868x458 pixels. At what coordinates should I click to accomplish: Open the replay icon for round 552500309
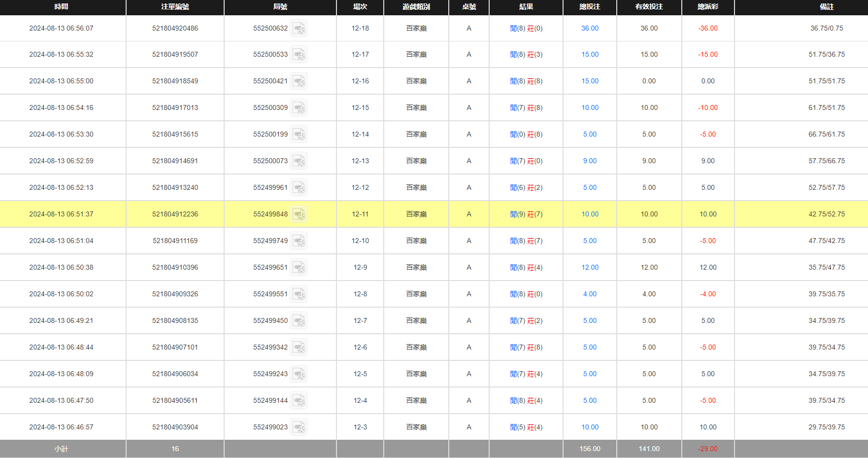(299, 108)
